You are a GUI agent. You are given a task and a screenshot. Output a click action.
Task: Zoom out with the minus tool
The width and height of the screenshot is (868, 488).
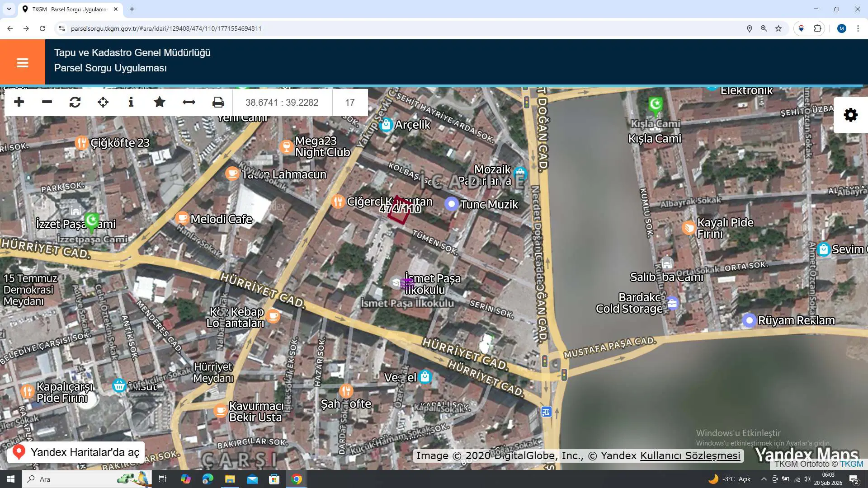pyautogui.click(x=47, y=102)
